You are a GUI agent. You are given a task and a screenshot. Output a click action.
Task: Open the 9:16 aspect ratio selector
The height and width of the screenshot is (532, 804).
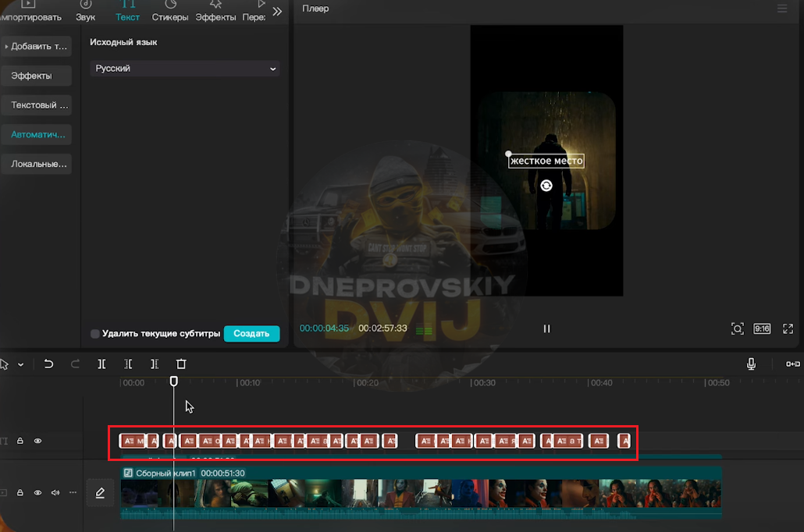[x=762, y=328]
